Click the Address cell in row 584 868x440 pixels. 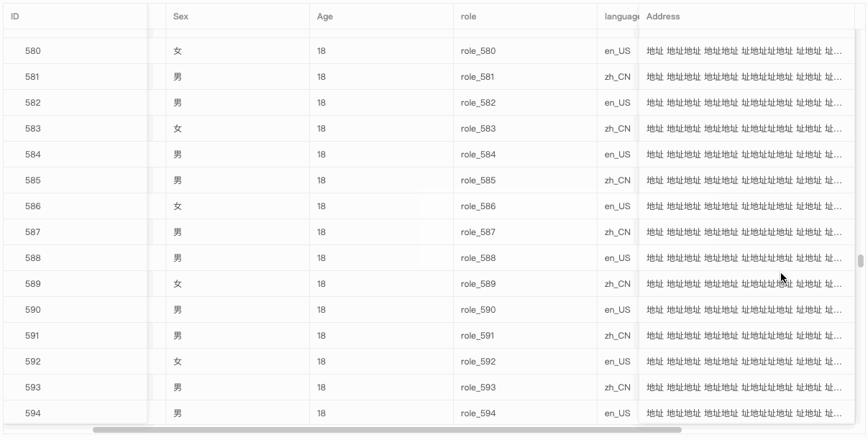pos(744,155)
